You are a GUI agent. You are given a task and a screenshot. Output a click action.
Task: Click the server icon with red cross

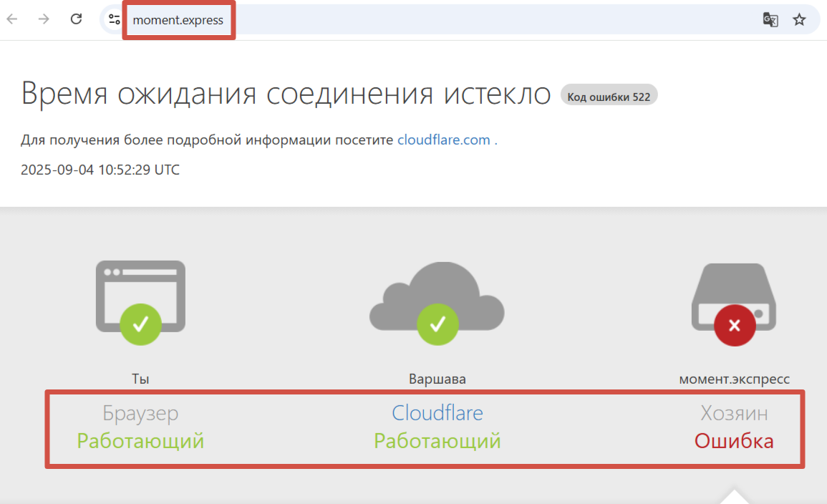tap(734, 304)
